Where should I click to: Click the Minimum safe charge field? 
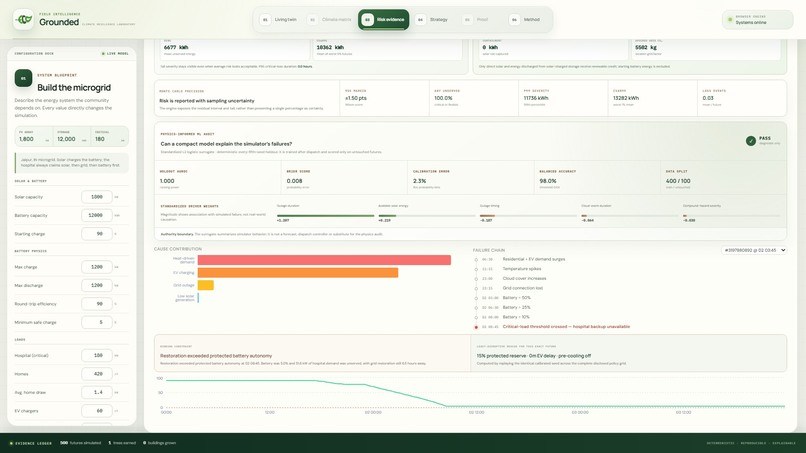point(97,322)
